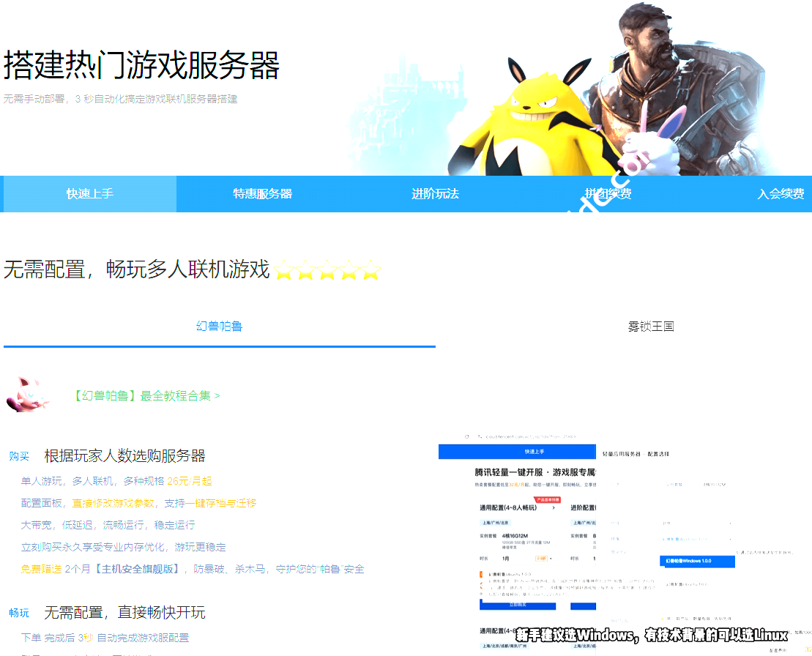Viewport: 812px width, 656px height.
Task: Select the 幻兽帕鲁Windows 1.0.0 image option
Action: click(x=697, y=561)
